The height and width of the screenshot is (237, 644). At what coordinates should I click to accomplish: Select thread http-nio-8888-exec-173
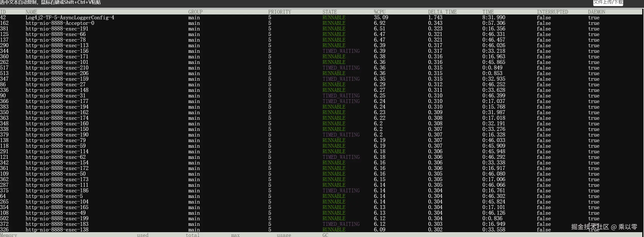point(57,179)
